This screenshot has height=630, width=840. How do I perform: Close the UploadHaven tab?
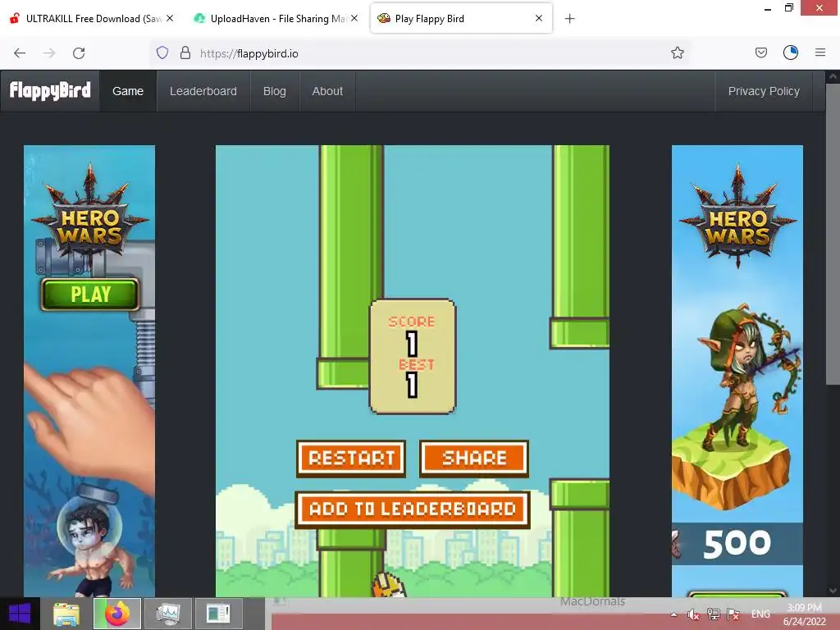(354, 18)
